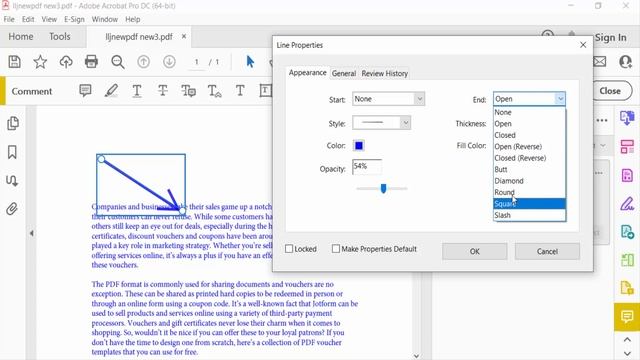Go to next page arrow icon
640x360 pixels.
coord(169,62)
